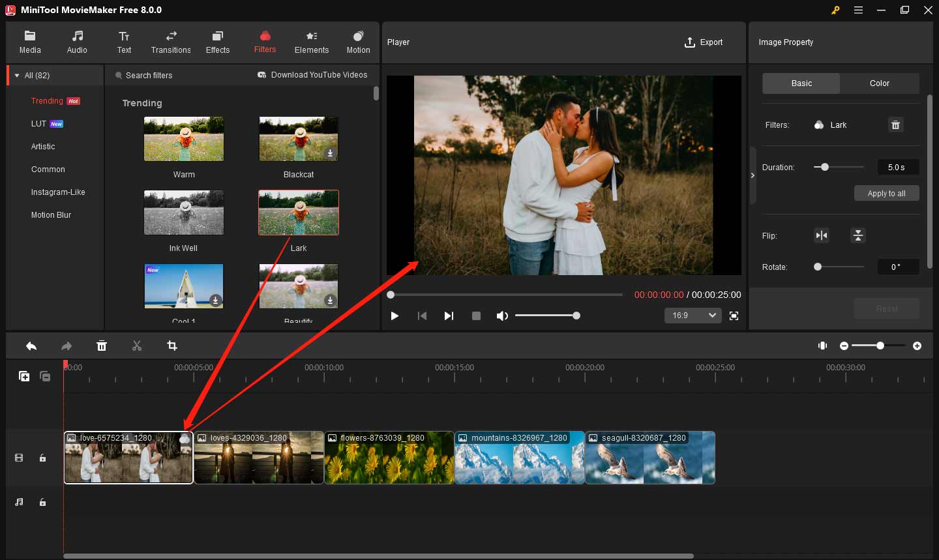Jump to previous frame
Screen dimensions: 939x560
(x=422, y=316)
